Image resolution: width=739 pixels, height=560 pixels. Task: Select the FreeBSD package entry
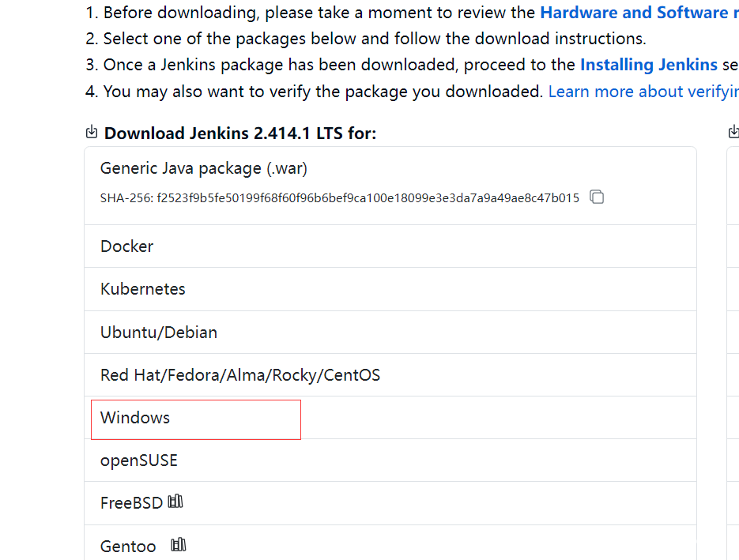[x=390, y=503]
